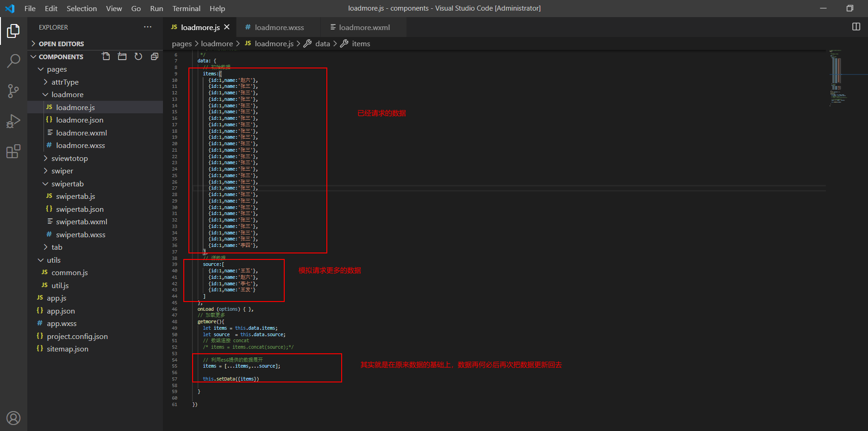Viewport: 868px width, 431px height.
Task: Close the loadmore.js editor tab
Action: coord(227,27)
